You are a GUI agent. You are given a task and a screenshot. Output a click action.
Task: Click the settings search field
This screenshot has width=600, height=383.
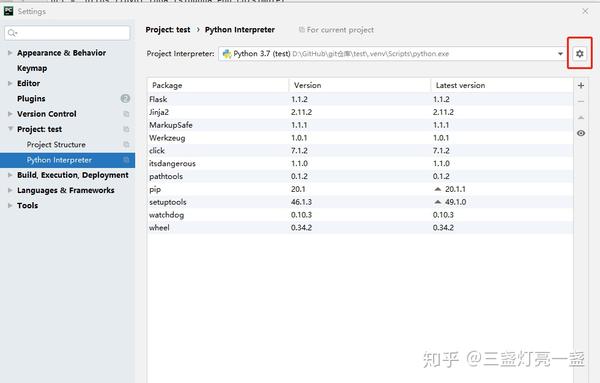click(x=67, y=33)
